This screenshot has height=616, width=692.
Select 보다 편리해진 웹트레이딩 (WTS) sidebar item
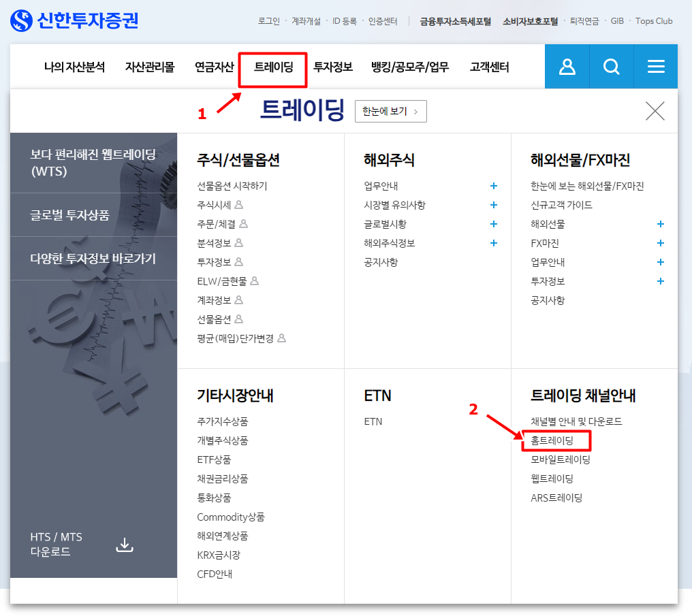tap(93, 163)
